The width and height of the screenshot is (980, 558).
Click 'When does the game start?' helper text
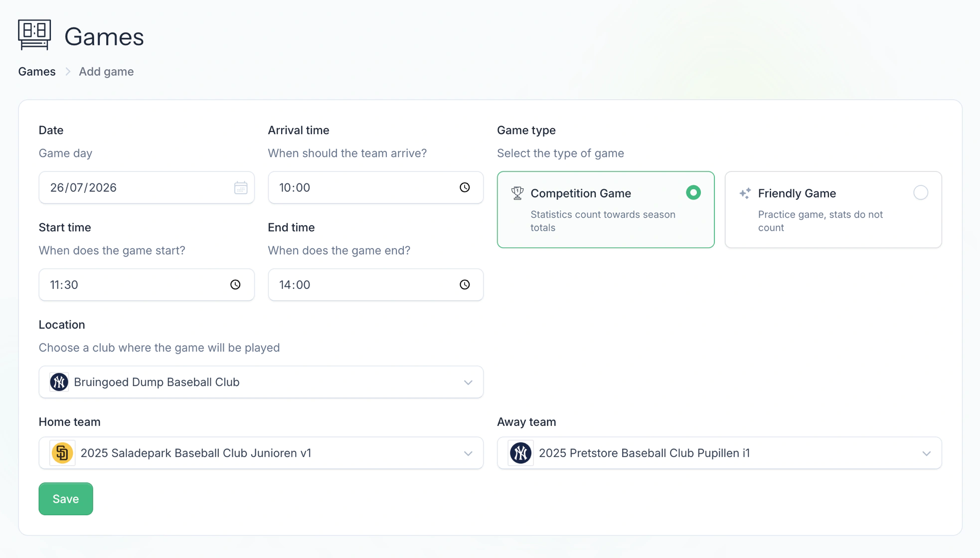point(112,250)
